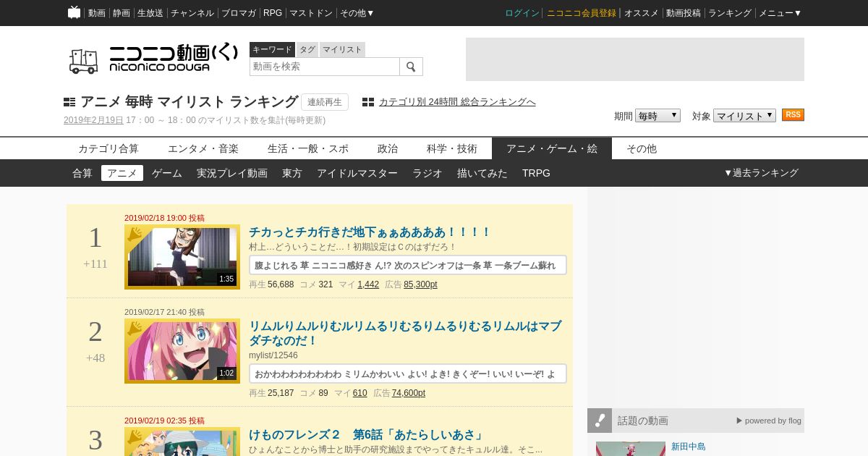Select the ゲーム subcategory
The width and height of the screenshot is (868, 456).
tap(167, 173)
